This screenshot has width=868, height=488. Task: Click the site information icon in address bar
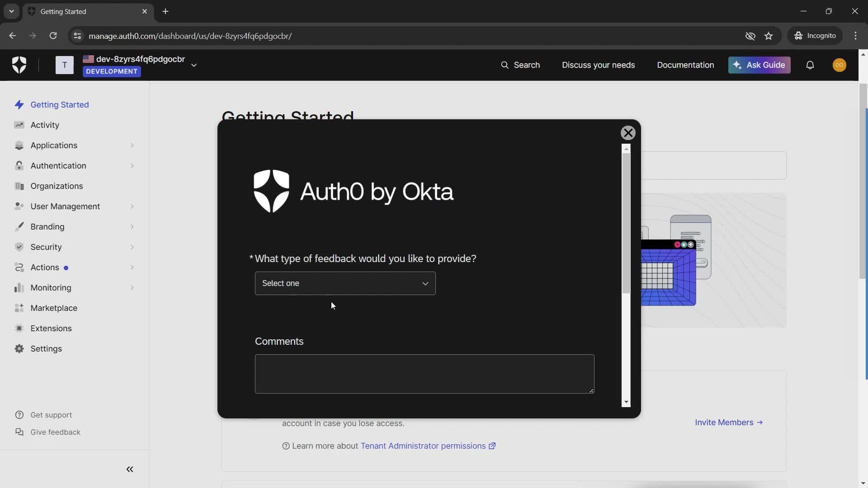pos(77,36)
